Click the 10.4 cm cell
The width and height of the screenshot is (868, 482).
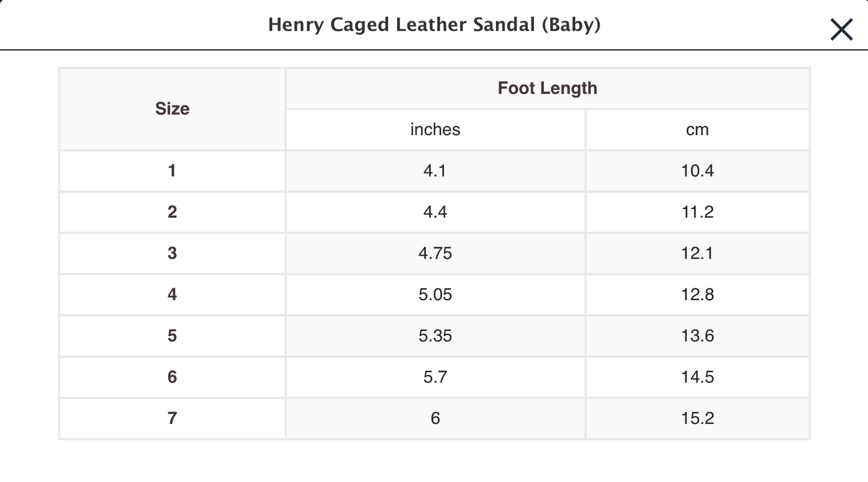tap(697, 171)
